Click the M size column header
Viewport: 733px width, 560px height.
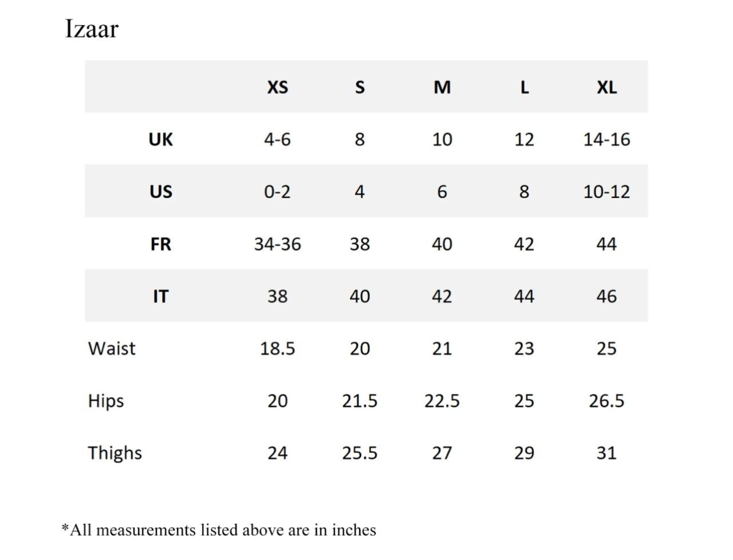442,87
